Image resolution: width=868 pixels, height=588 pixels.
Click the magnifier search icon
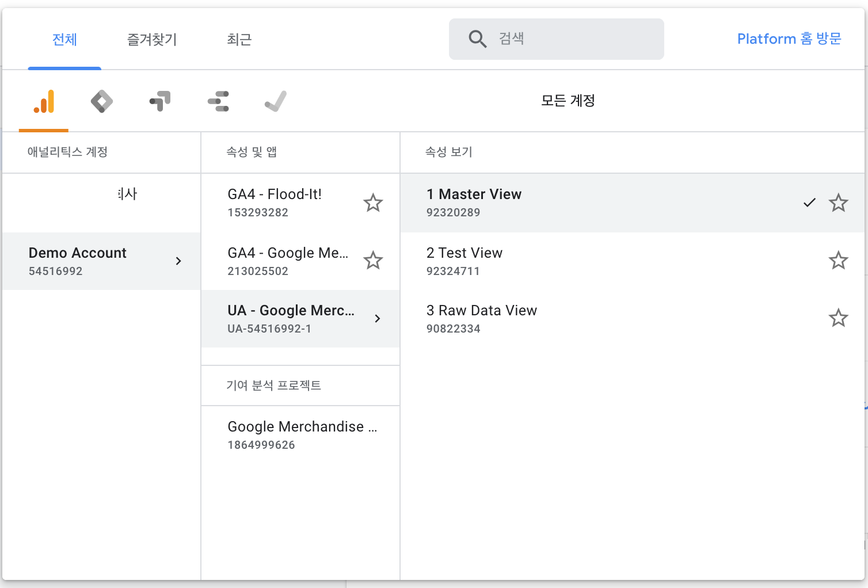point(478,39)
